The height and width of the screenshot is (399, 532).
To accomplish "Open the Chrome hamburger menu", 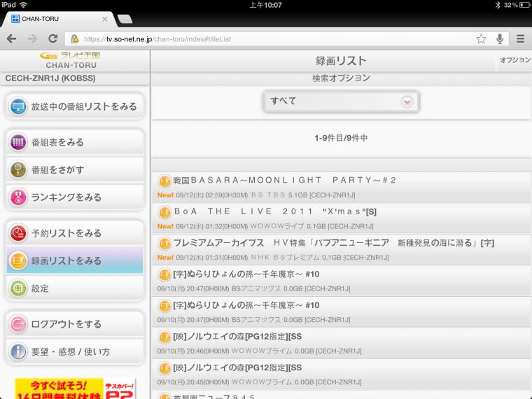I will click(521, 38).
